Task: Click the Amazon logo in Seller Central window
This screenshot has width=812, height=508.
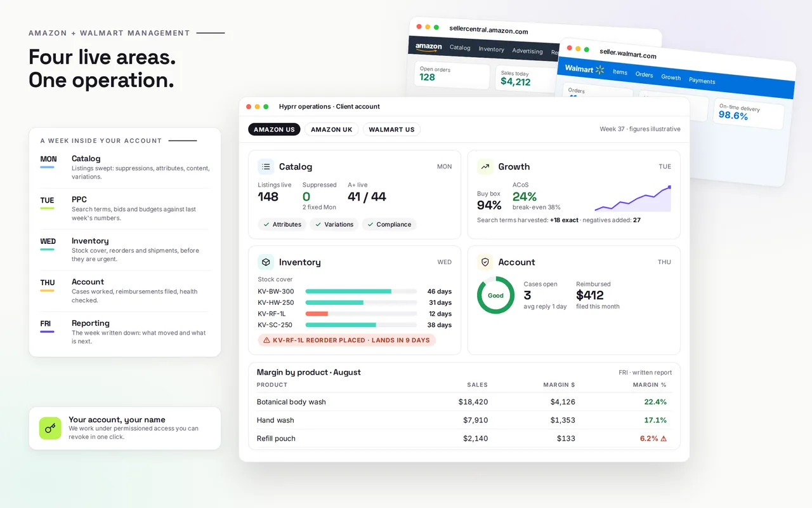Action: click(x=429, y=46)
